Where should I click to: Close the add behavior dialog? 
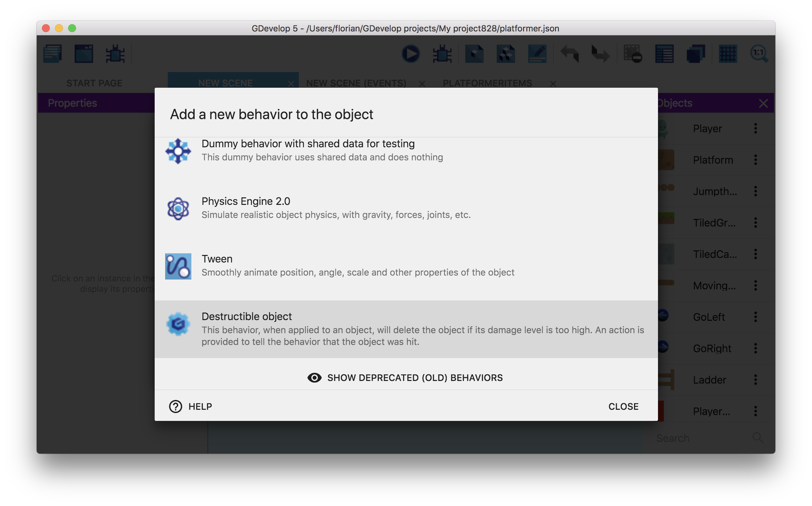[x=623, y=406]
